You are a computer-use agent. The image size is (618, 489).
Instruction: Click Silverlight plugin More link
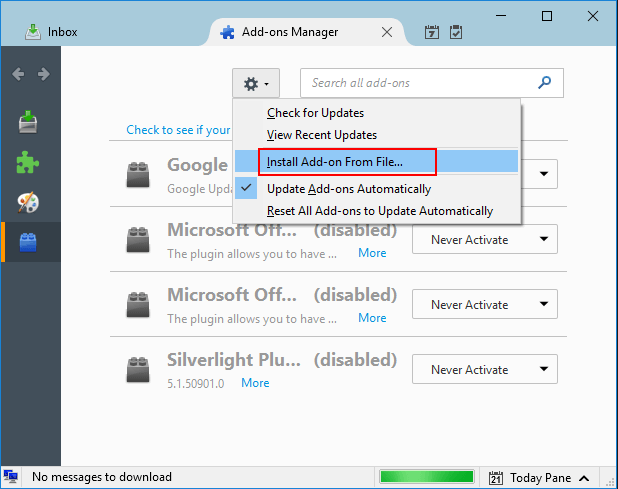[255, 383]
